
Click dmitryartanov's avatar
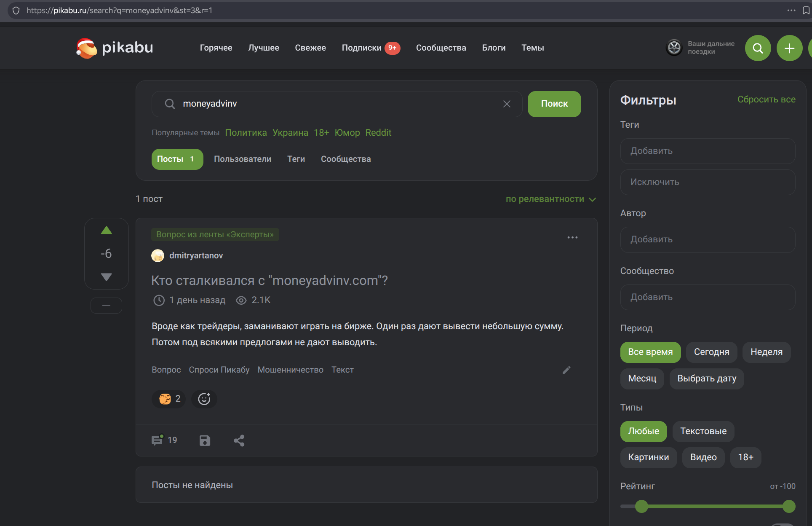pos(158,255)
